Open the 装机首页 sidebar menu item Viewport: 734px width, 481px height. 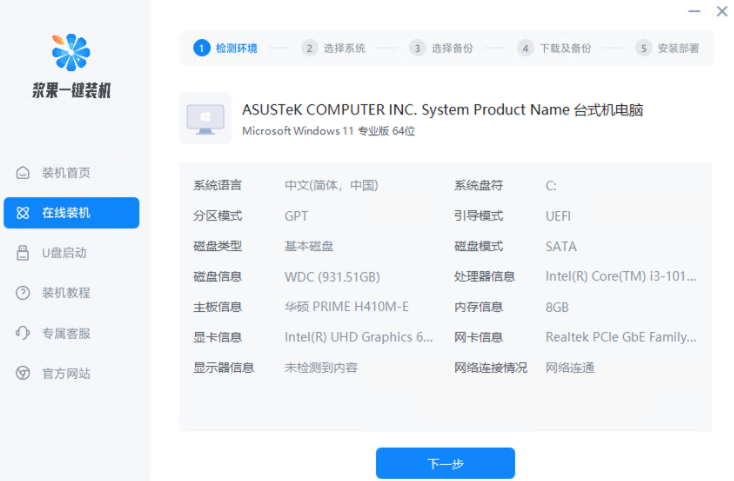point(71,173)
